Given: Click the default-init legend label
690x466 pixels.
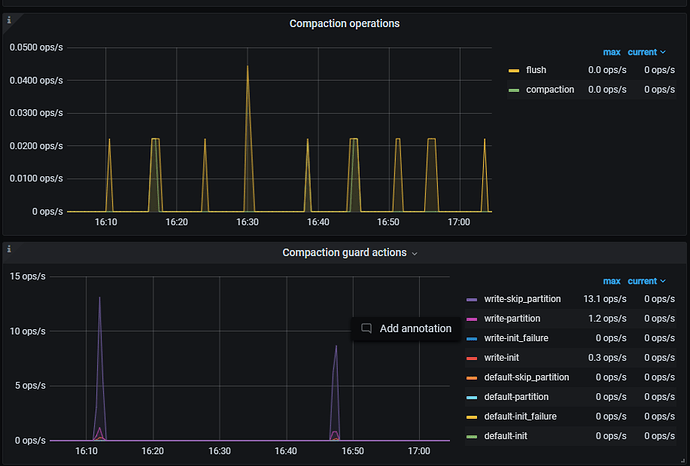Looking at the screenshot, I should pyautogui.click(x=506, y=436).
